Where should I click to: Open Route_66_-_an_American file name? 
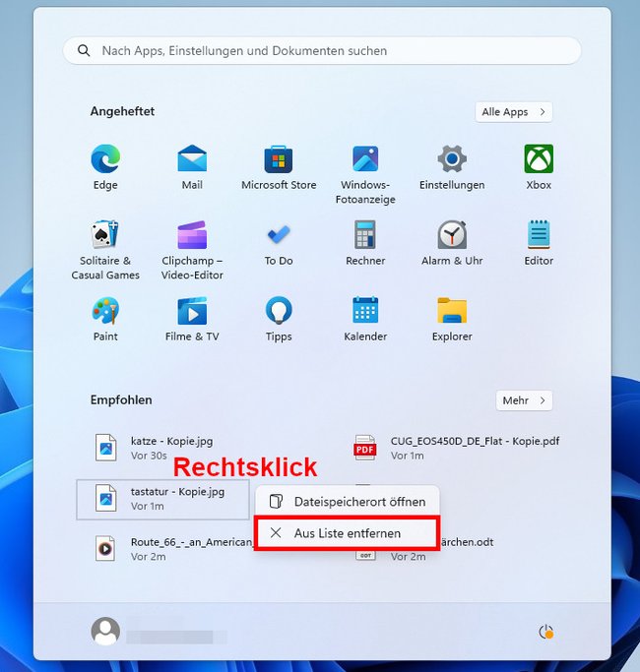coord(192,542)
